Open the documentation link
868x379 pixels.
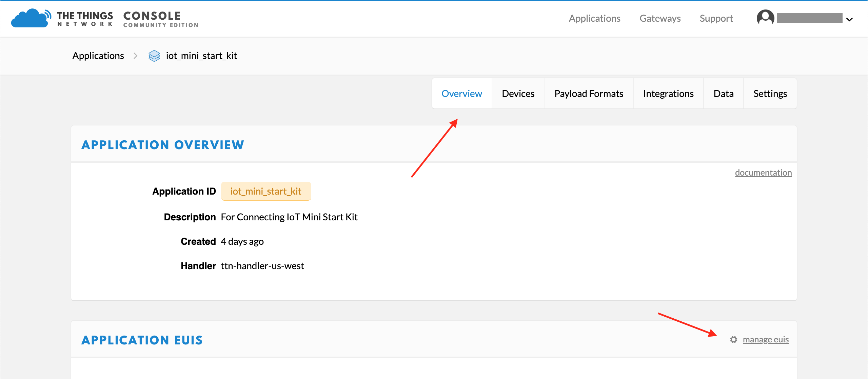pyautogui.click(x=763, y=173)
